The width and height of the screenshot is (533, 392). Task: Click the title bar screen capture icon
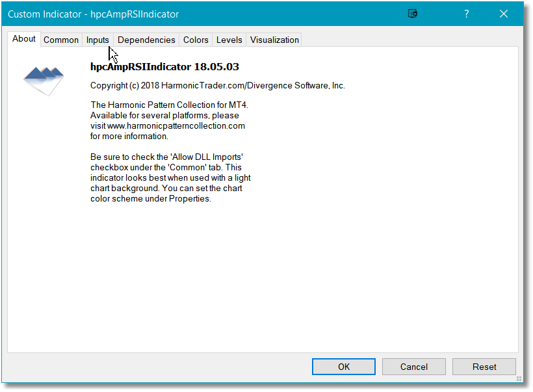[413, 14]
